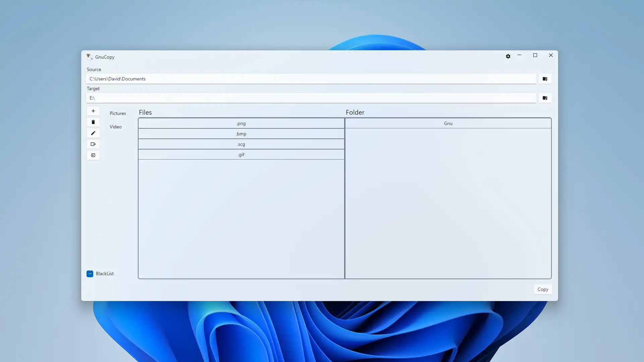The image size is (644, 362).
Task: Click the .bmp file extension entry
Action: [241, 133]
